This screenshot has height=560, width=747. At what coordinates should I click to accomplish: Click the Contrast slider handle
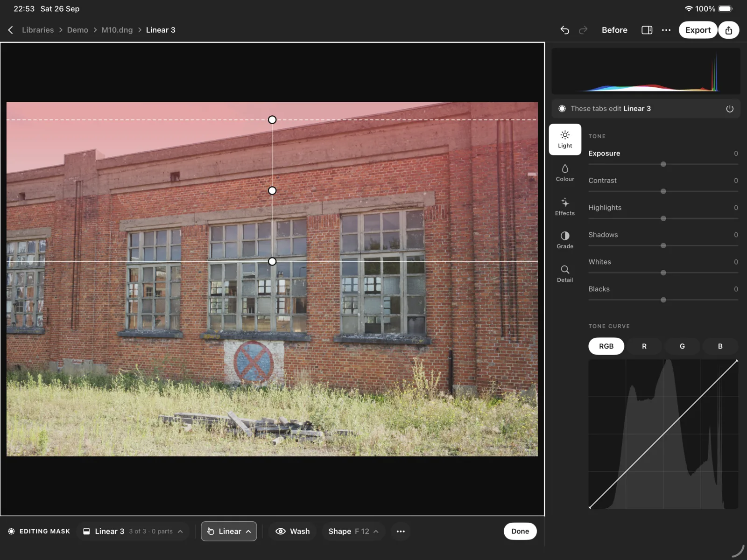(x=663, y=191)
